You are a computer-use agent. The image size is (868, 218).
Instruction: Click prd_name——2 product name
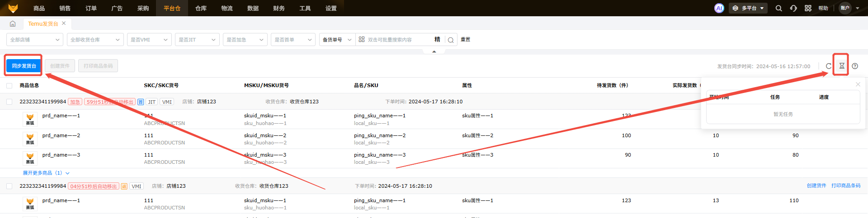coord(61,135)
